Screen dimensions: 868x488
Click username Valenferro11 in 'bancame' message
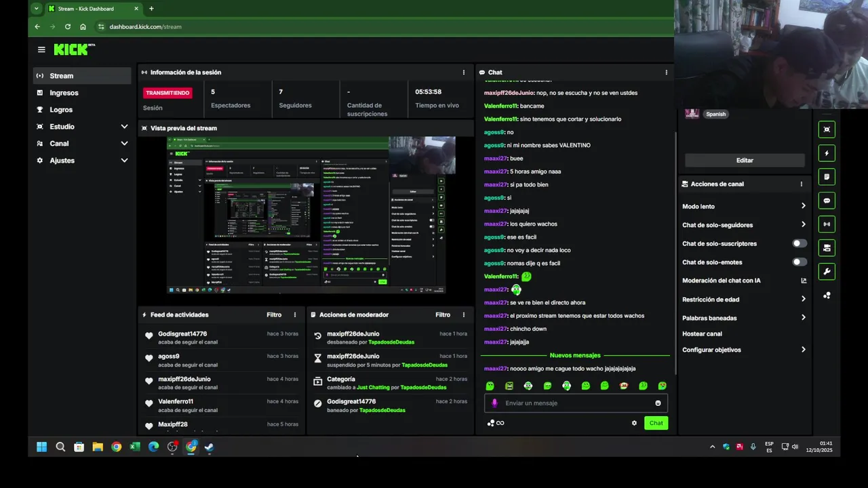tap(500, 106)
